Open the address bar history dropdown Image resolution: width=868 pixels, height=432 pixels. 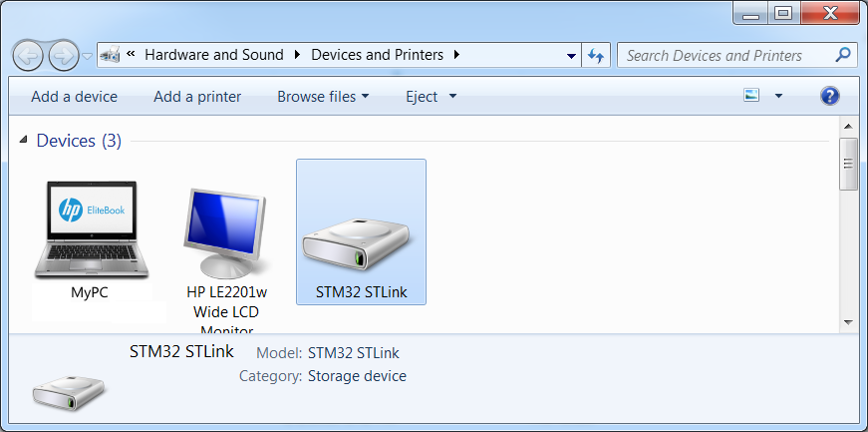(571, 56)
